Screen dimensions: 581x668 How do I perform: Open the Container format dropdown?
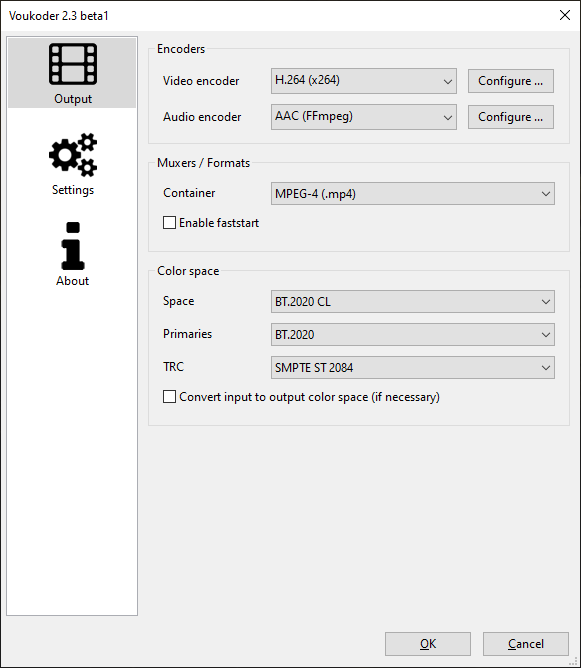click(x=413, y=194)
